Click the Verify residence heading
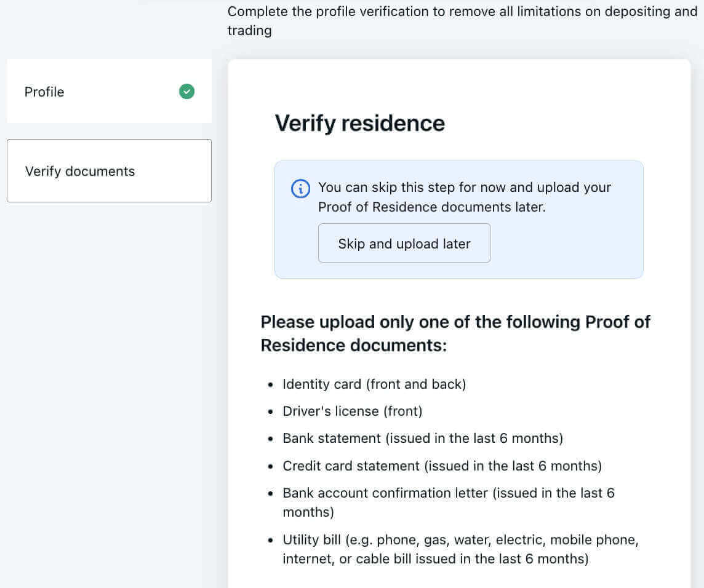 [x=359, y=123]
